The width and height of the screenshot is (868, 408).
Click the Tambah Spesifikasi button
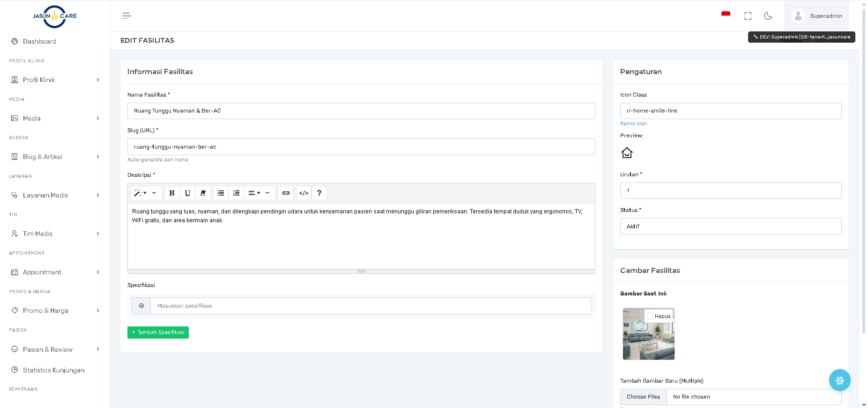coord(158,332)
